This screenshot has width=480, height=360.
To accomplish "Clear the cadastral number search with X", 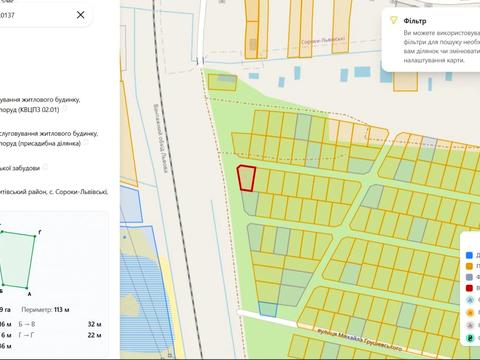I will 80,15.
